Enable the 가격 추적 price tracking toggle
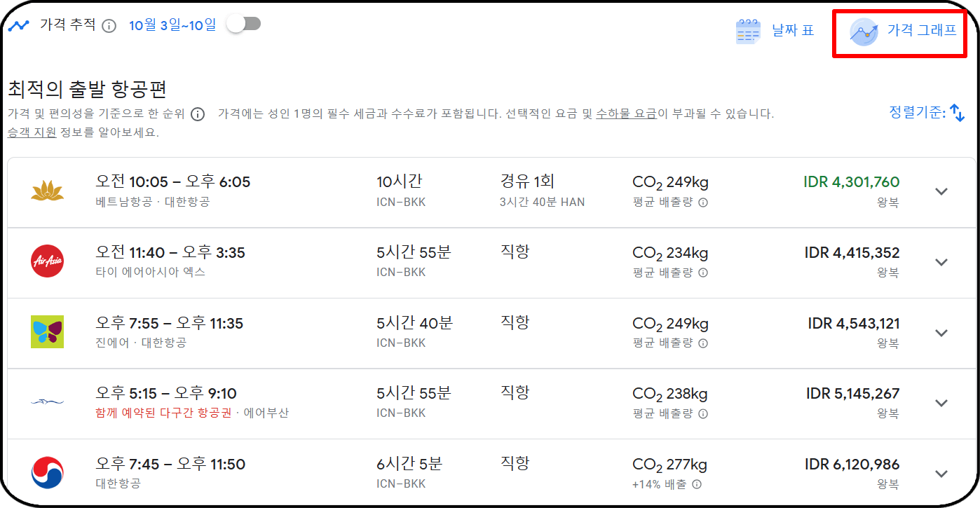The height and width of the screenshot is (508, 980). [243, 22]
